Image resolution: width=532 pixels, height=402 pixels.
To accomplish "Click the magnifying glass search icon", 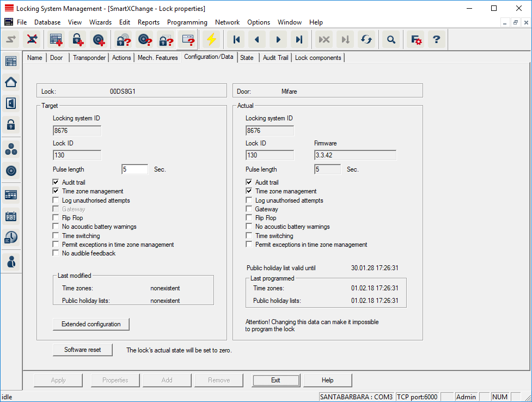I will tap(391, 39).
